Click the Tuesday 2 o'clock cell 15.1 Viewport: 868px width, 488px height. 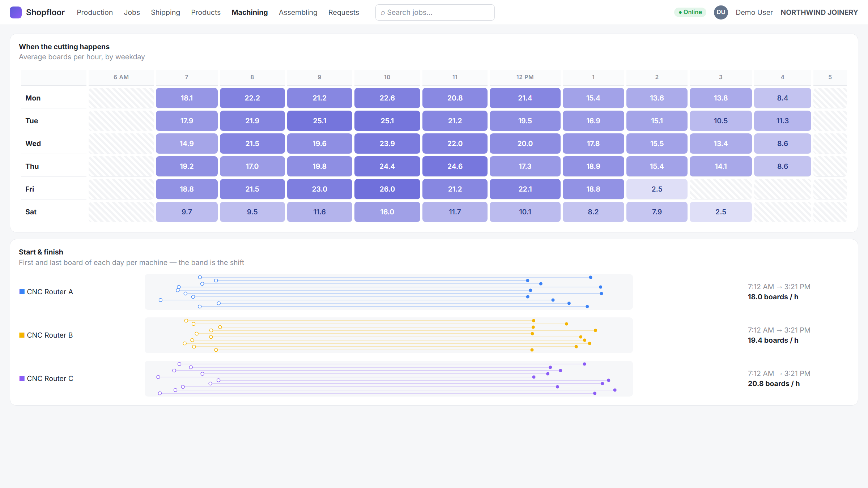coord(657,121)
